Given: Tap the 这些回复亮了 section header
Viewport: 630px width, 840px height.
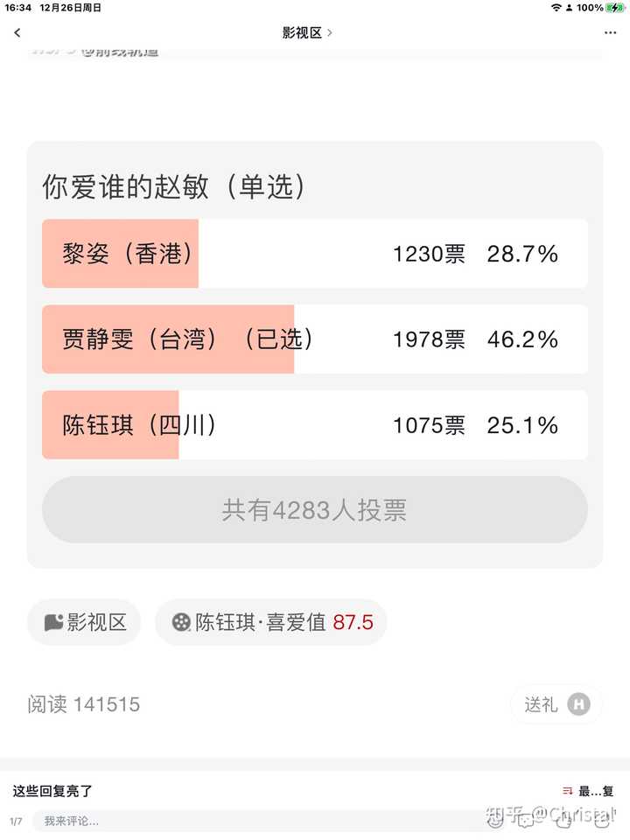Looking at the screenshot, I should pos(52,791).
